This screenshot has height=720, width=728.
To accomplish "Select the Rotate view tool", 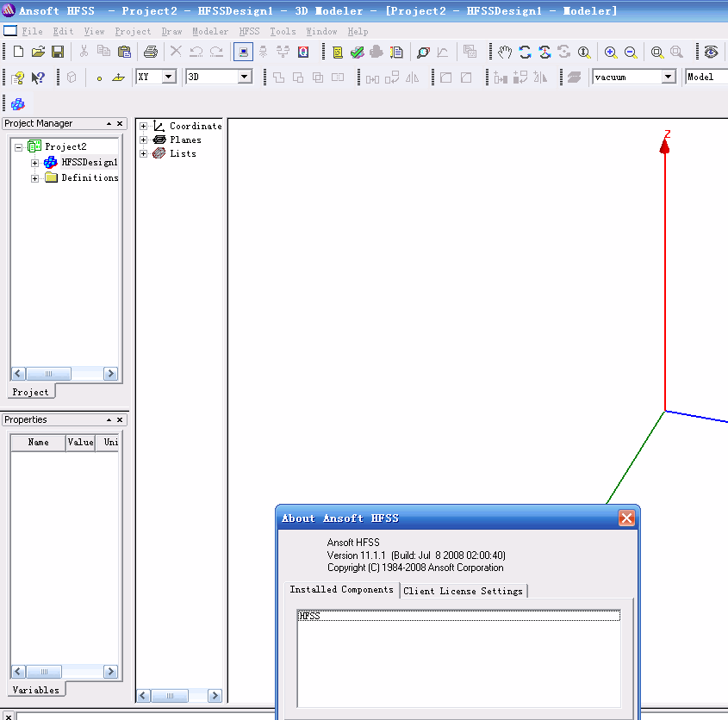I will [525, 52].
